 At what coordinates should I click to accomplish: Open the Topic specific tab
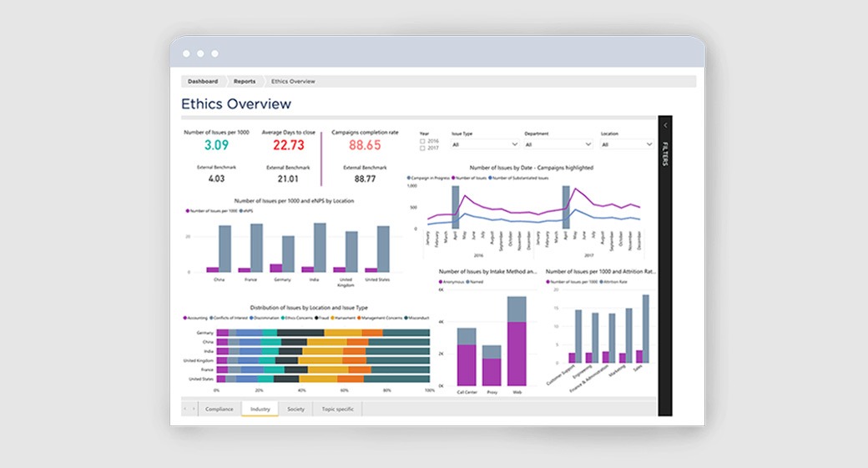click(x=338, y=409)
